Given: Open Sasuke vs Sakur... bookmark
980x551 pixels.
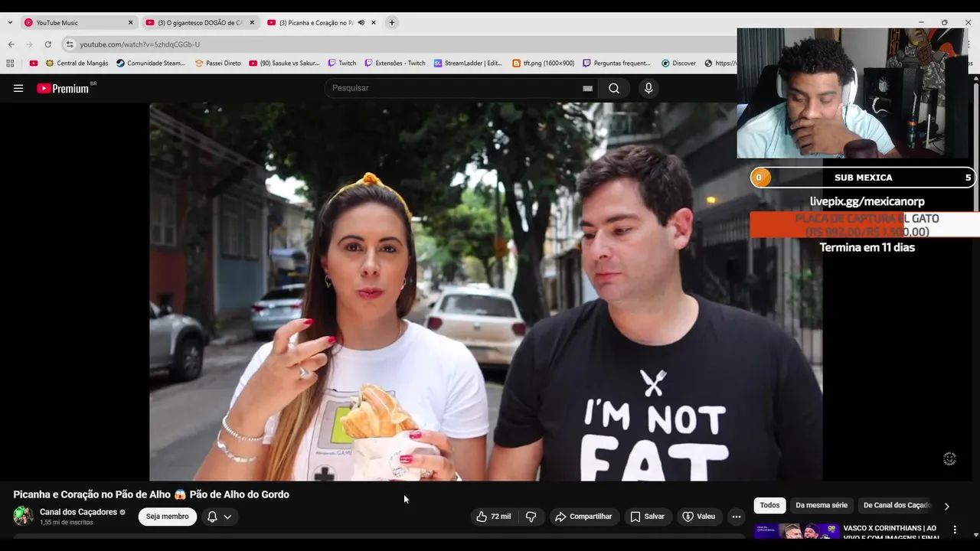Looking at the screenshot, I should point(284,64).
